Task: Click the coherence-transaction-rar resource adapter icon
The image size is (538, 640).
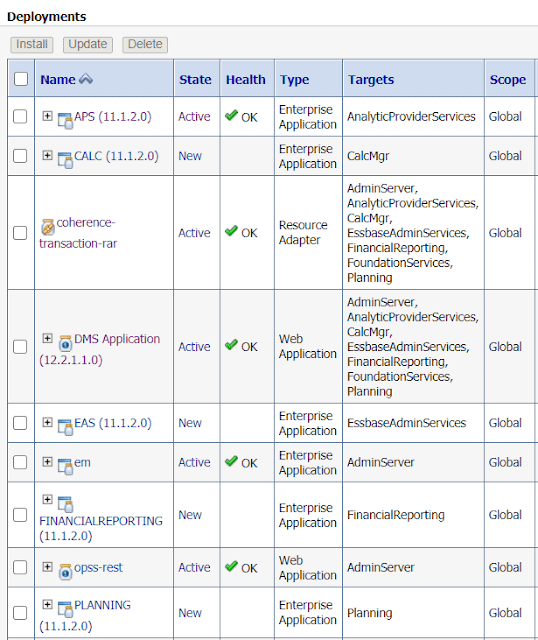Action: pyautogui.click(x=48, y=227)
